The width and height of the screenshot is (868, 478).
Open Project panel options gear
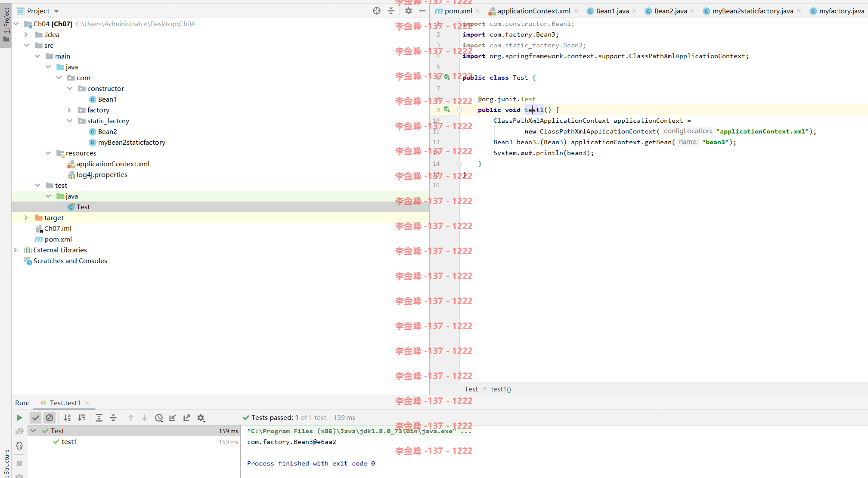point(409,11)
